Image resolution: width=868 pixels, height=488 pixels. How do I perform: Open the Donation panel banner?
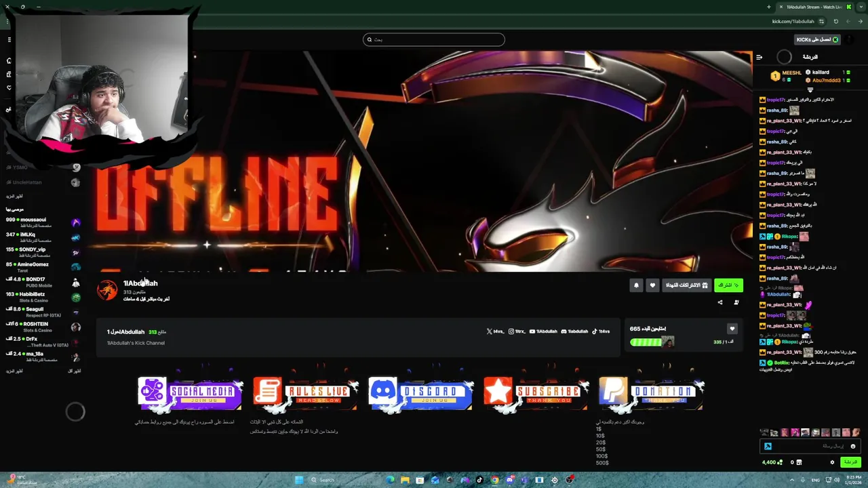[651, 392]
